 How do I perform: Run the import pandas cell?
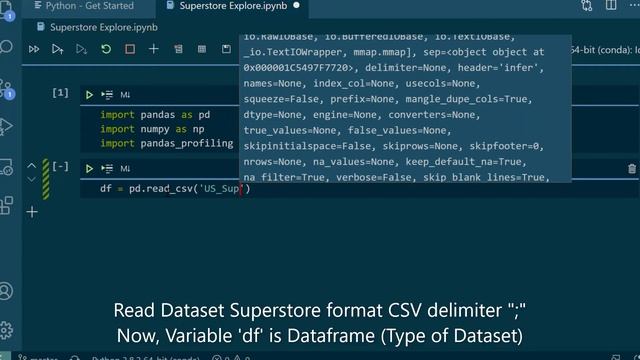coord(89,95)
